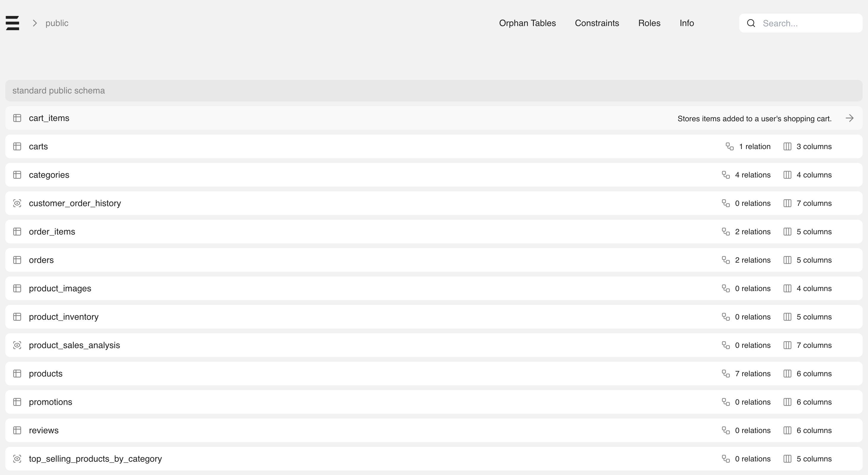Click the table icon next to promotions
The height and width of the screenshot is (475, 868).
click(17, 402)
